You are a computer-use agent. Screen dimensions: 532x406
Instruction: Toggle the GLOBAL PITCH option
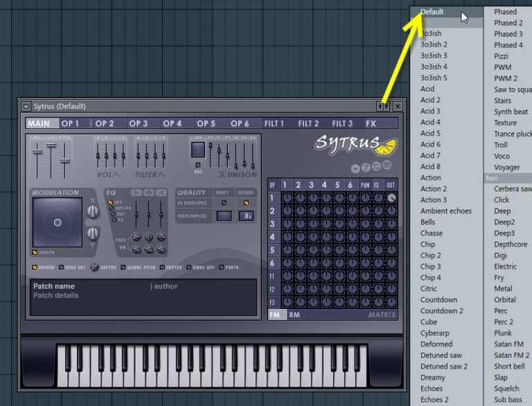123,267
